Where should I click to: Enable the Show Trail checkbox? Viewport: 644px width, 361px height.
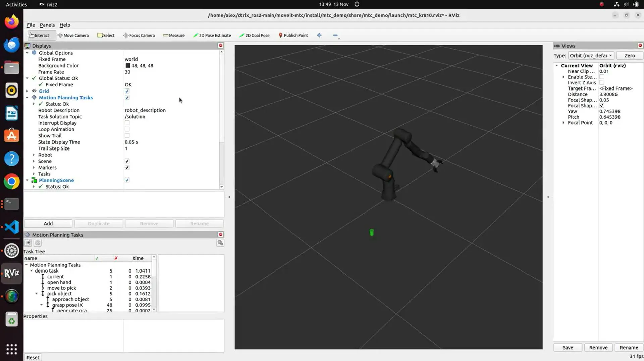pyautogui.click(x=127, y=135)
